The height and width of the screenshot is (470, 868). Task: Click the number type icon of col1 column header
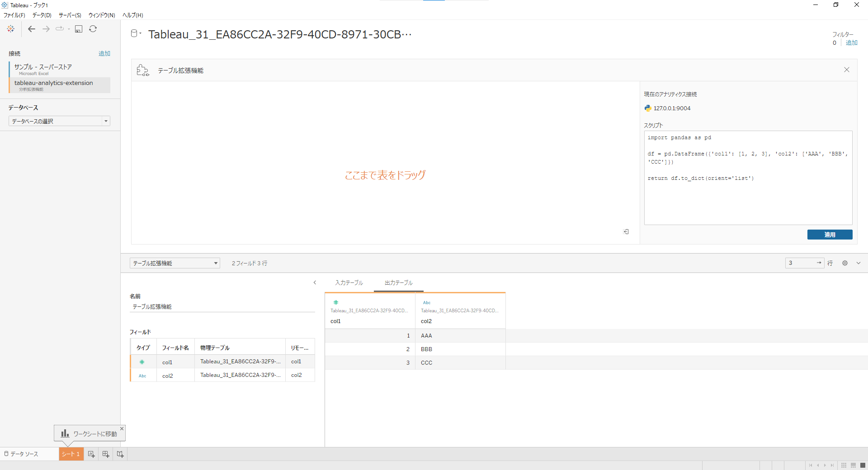tap(335, 302)
